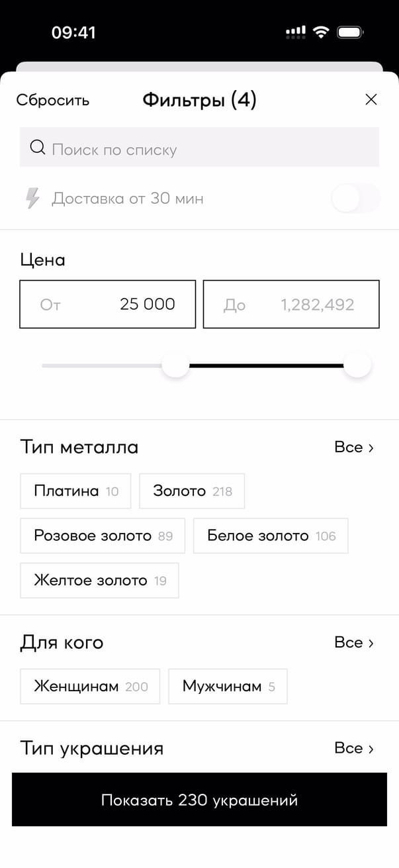Click the search magnifier icon
The image size is (399, 868).
(38, 148)
